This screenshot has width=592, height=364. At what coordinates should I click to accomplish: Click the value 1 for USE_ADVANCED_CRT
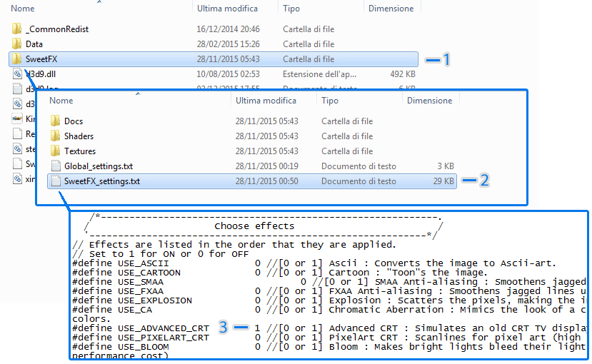click(258, 328)
